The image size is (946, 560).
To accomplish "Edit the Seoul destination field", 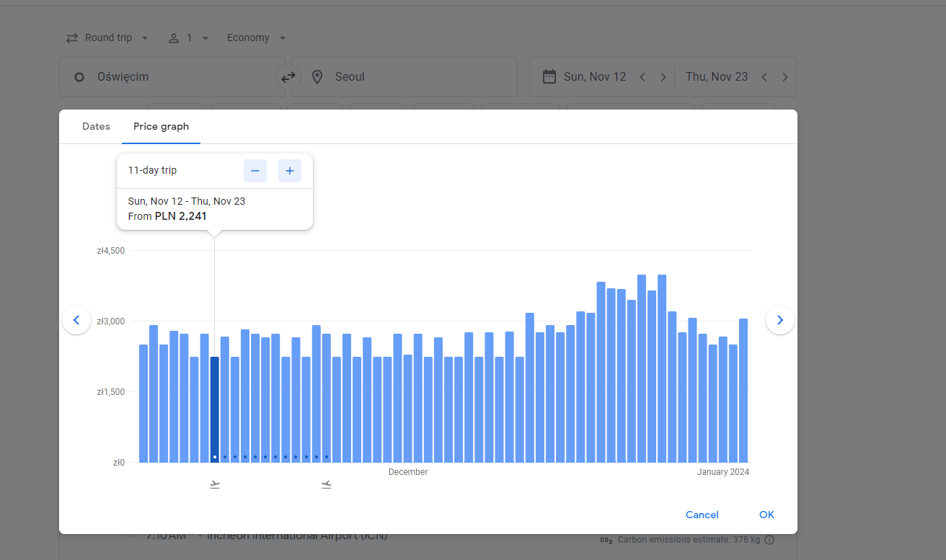I will pyautogui.click(x=405, y=77).
